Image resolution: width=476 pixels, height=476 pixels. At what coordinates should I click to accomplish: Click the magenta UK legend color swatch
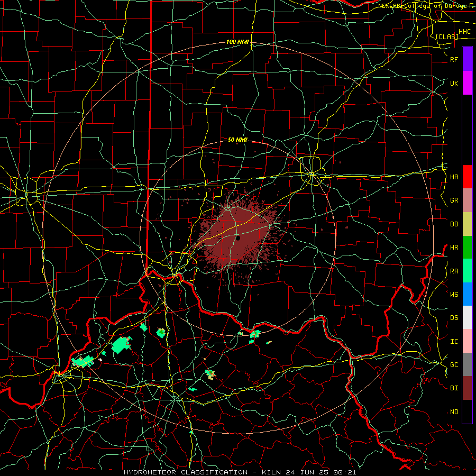click(467, 83)
